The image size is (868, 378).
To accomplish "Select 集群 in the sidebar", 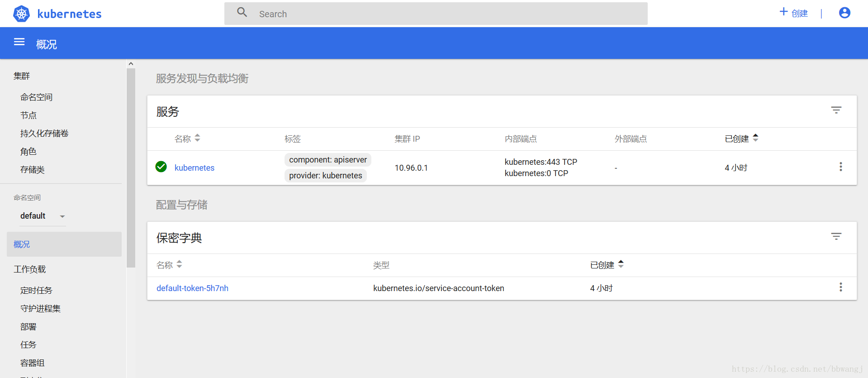I will (x=22, y=76).
